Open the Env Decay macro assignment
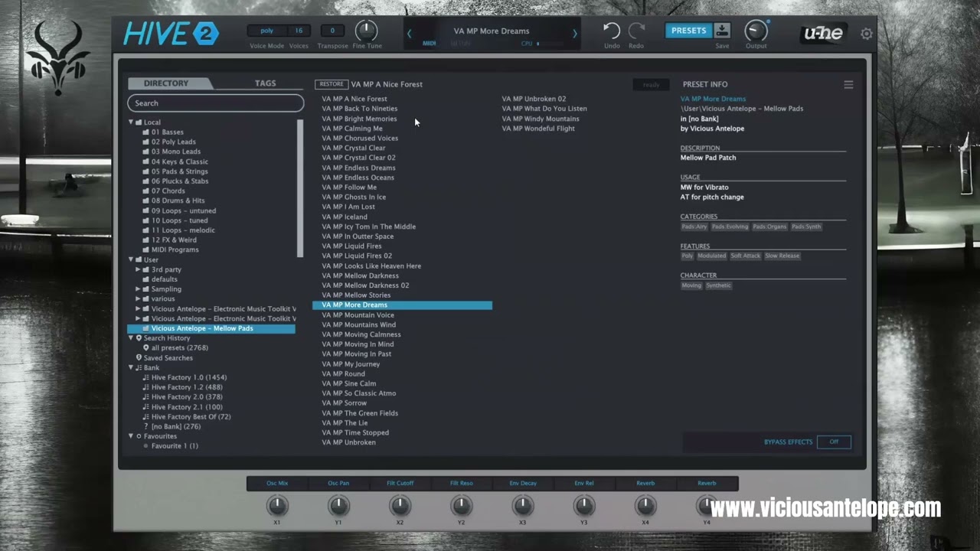Image resolution: width=980 pixels, height=551 pixels. (523, 484)
